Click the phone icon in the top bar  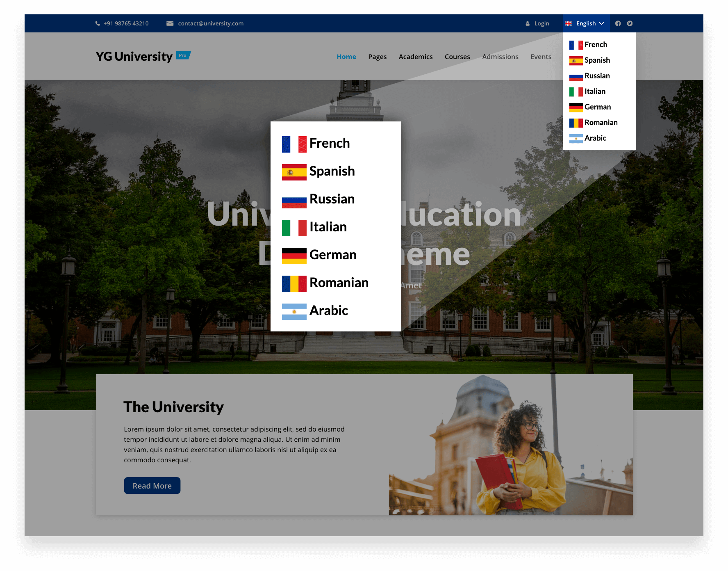(x=97, y=23)
